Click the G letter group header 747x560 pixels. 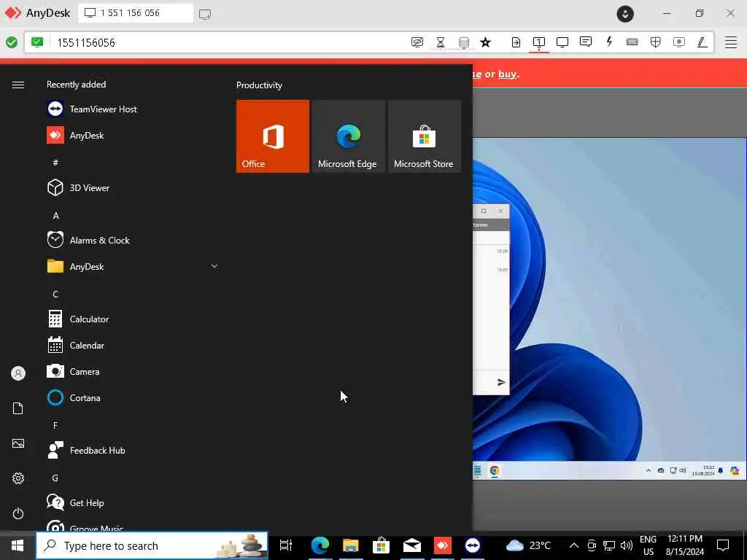55,478
